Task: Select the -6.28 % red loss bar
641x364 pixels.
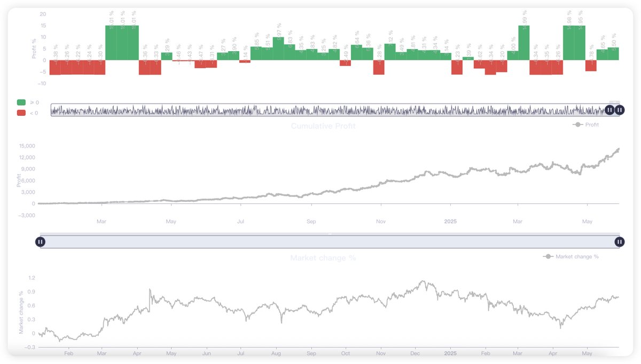Action: (379, 67)
